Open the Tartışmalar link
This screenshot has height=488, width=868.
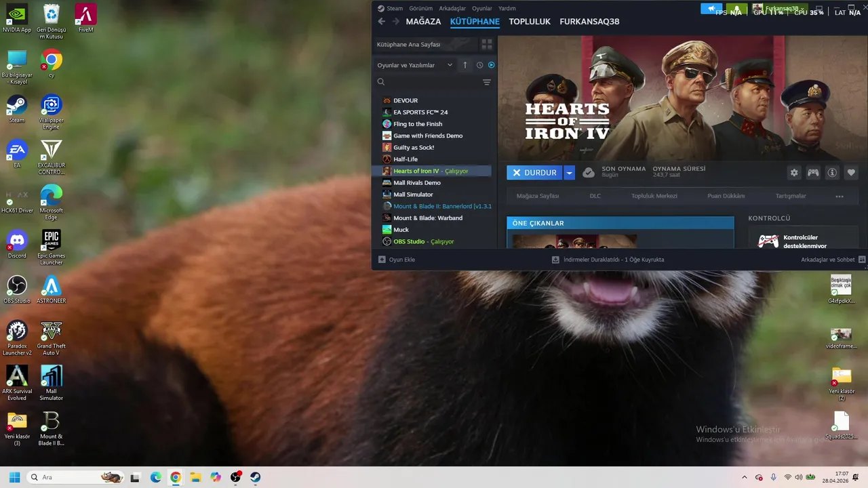point(791,196)
